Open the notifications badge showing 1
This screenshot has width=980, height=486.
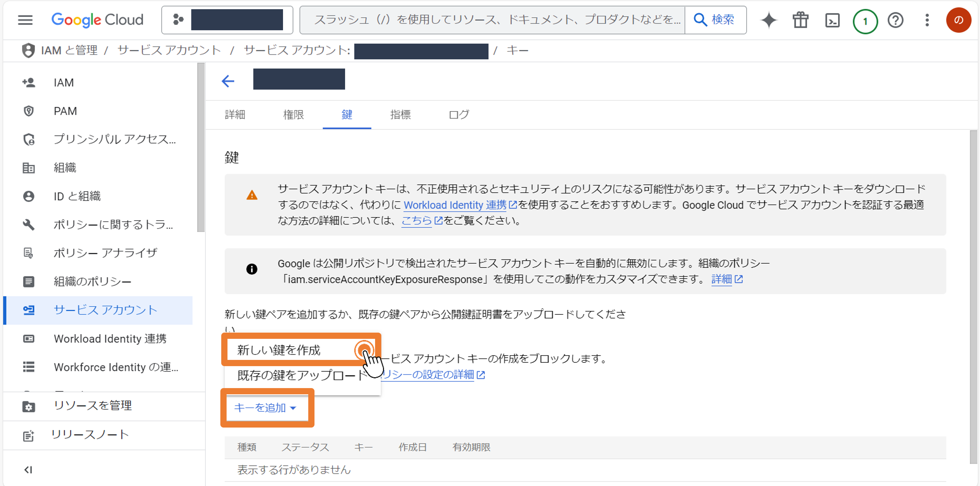[x=865, y=21]
